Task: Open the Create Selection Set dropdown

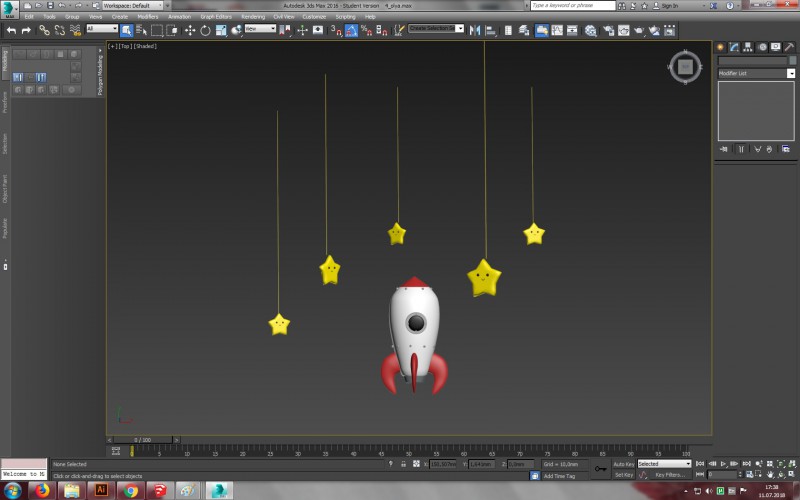Action: pos(436,29)
